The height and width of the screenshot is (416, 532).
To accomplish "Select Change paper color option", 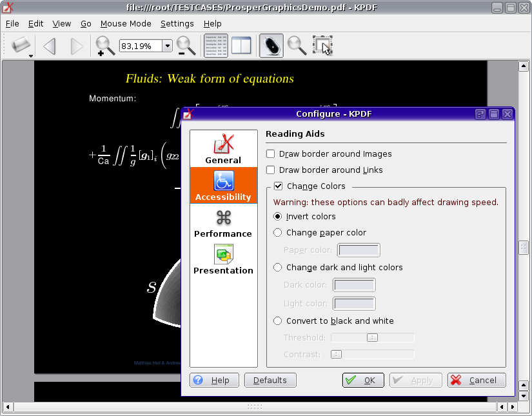I will [x=277, y=232].
